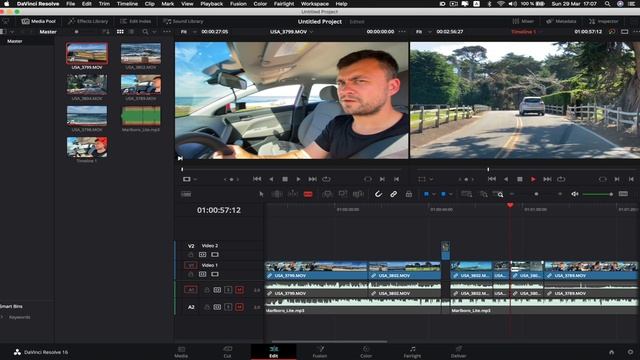Toggle the Position Lock padlock icon
Viewport: 640px width, 360px height.
coord(409,194)
